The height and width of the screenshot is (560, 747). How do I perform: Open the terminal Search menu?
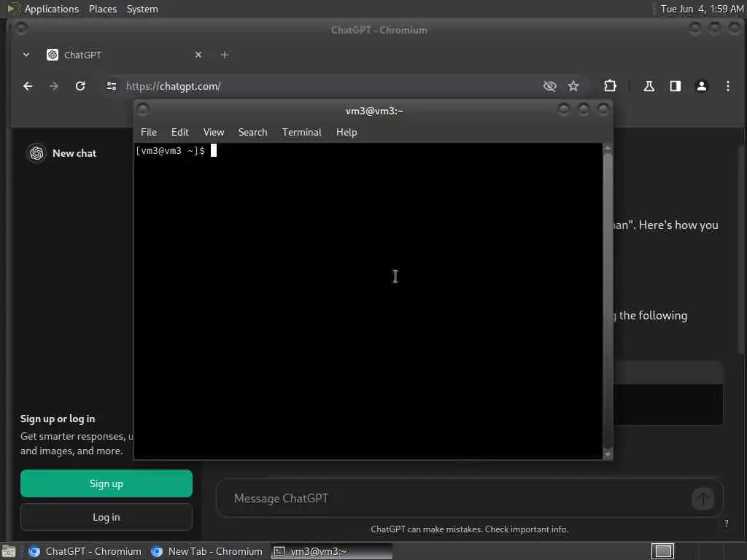pyautogui.click(x=252, y=133)
